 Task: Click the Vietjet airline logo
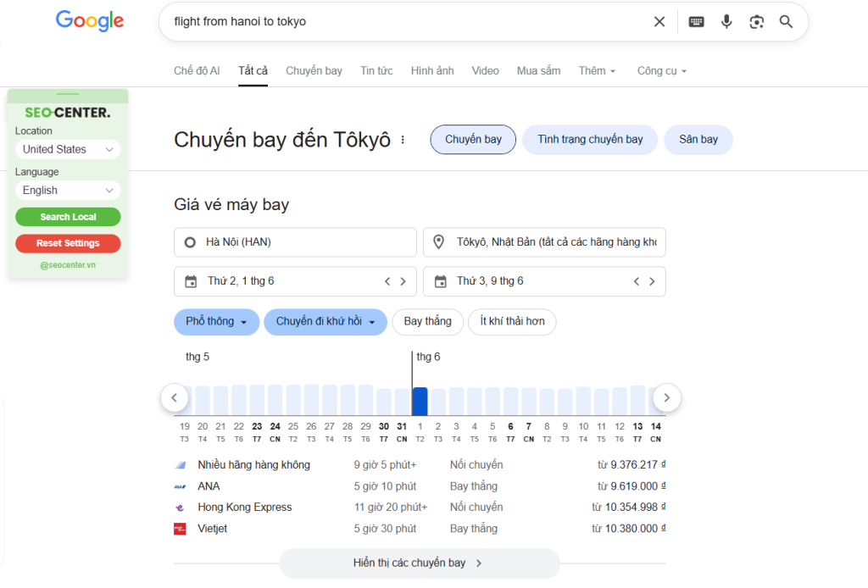point(180,528)
